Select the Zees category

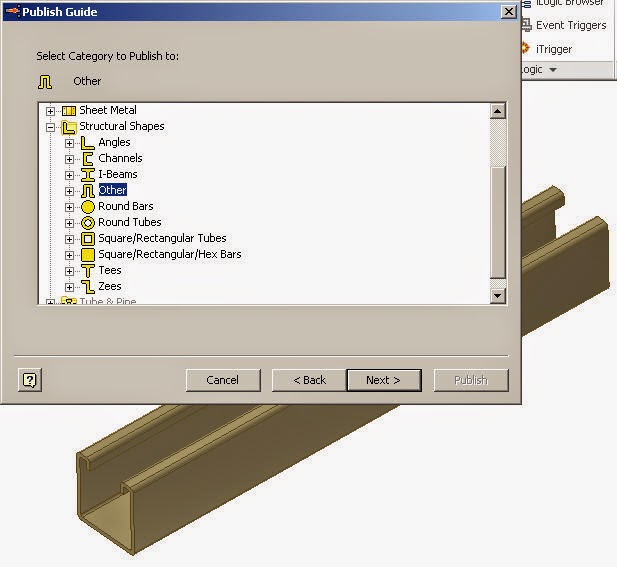coord(109,286)
